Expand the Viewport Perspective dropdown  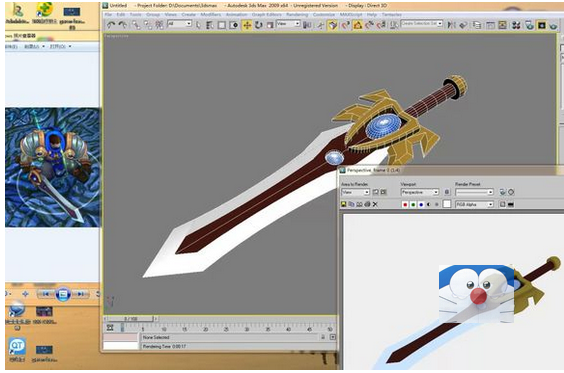point(420,192)
